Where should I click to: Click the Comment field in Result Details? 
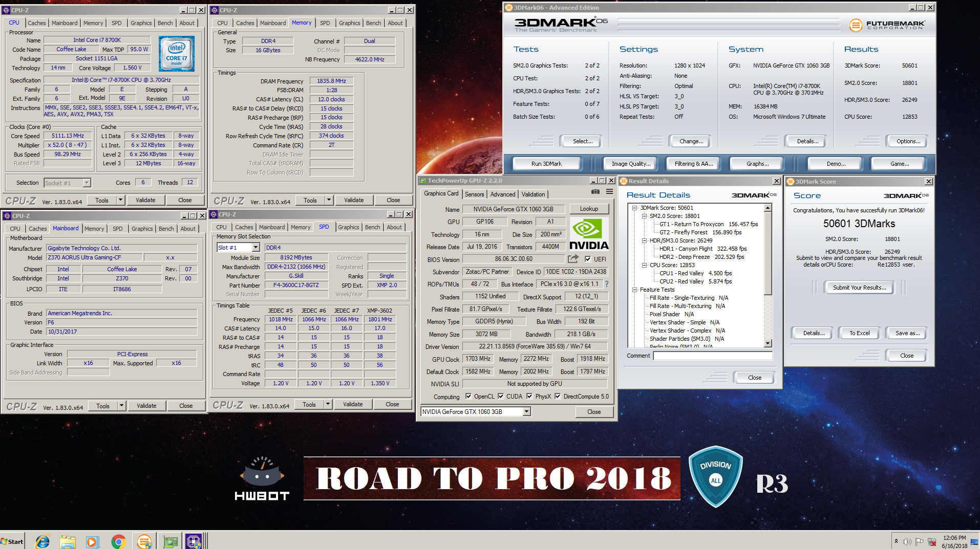(x=712, y=356)
